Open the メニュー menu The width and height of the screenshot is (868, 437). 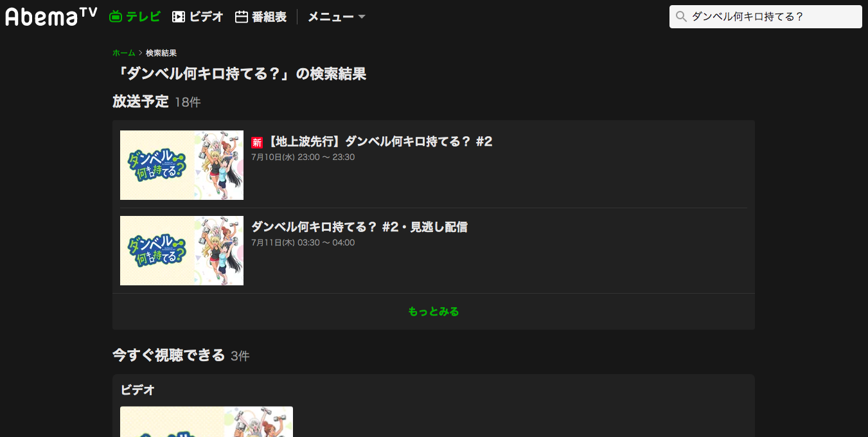tap(337, 17)
